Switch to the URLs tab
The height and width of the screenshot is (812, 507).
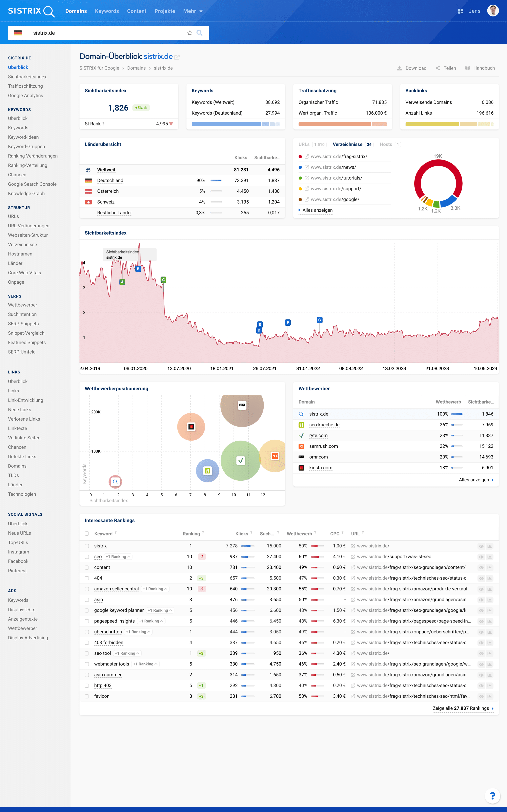[312, 144]
